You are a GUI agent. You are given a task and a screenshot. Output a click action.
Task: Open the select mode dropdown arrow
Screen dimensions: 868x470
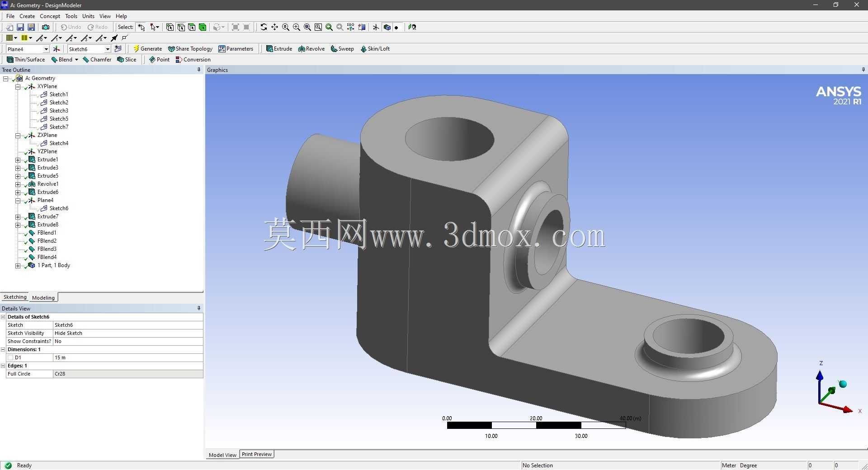coord(158,27)
